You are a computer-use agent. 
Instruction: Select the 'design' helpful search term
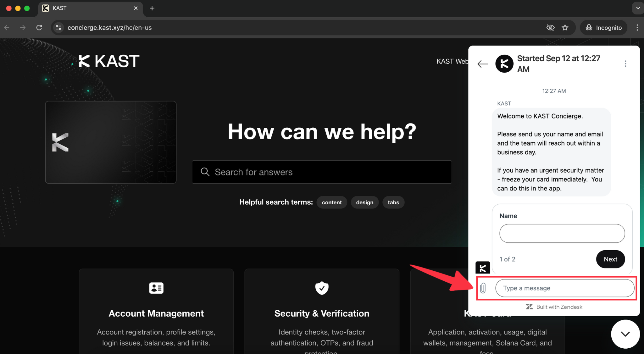(x=364, y=202)
